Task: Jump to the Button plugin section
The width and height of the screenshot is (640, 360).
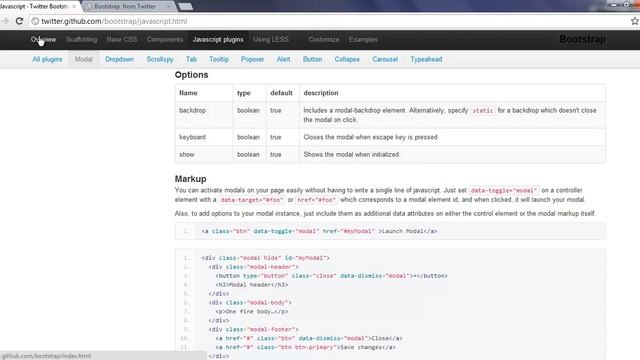Action: [x=312, y=59]
